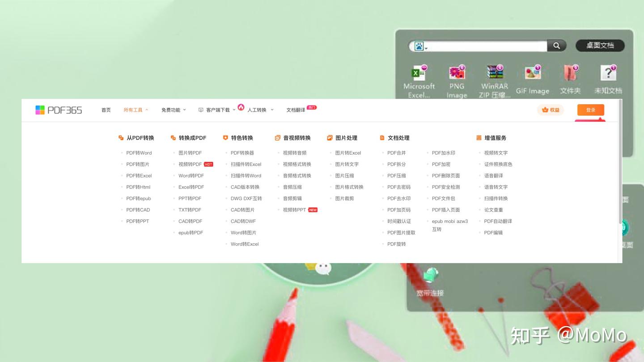Click the 图片处理 category icon
This screenshot has height=362, width=644.
coord(330,138)
